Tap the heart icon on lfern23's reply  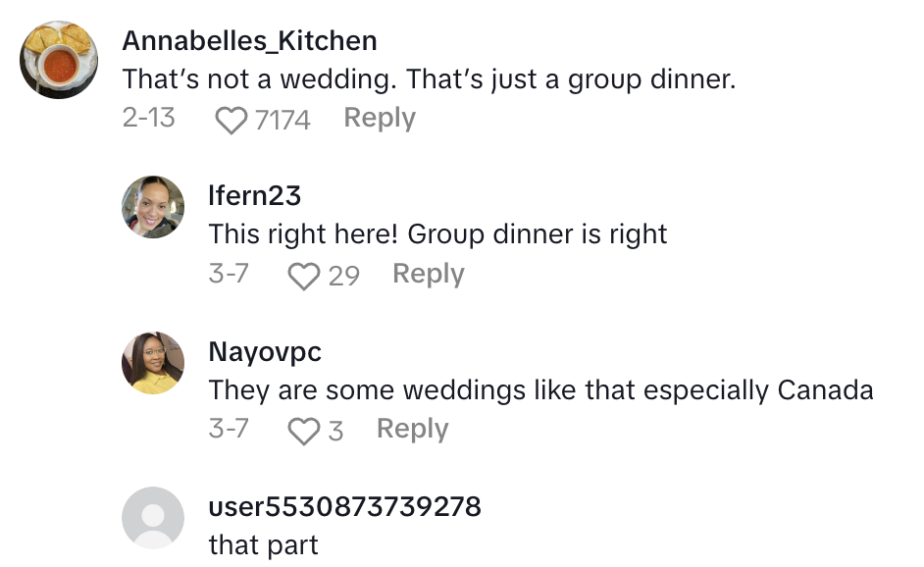(x=304, y=276)
